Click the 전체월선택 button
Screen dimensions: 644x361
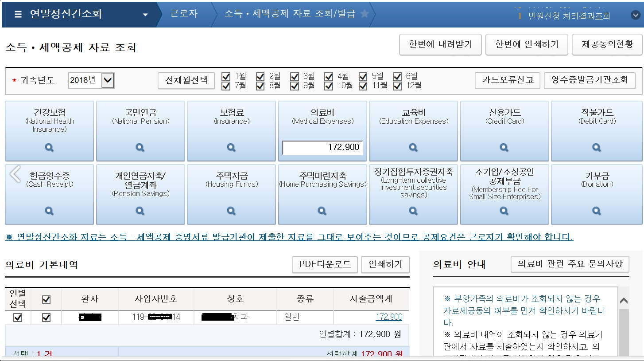point(186,80)
